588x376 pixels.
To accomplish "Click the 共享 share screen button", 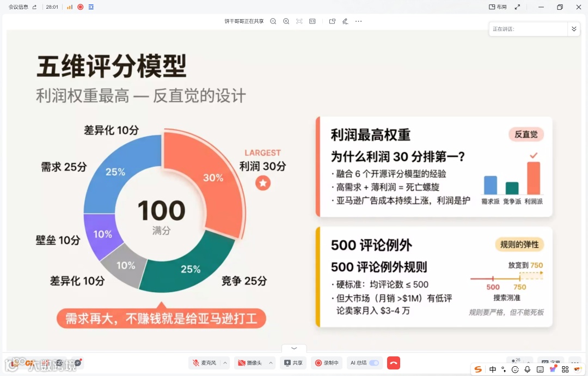I will coord(293,363).
